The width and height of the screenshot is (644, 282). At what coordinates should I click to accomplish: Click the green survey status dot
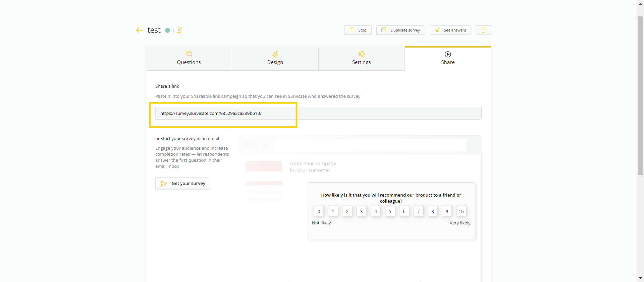pos(167,30)
